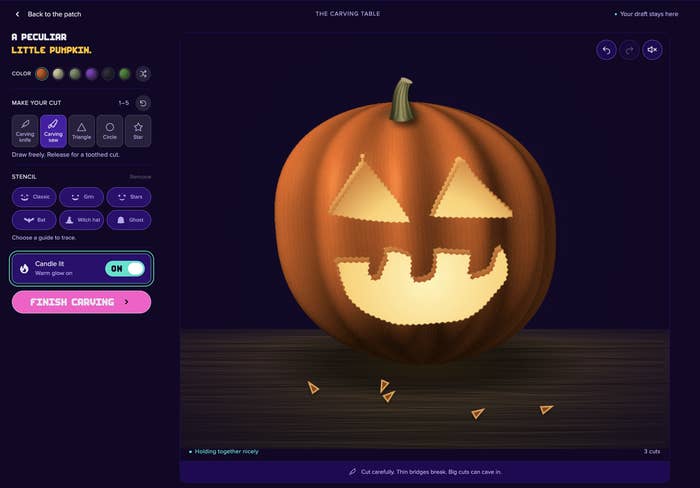Click the '1–5' shortcut hint
The height and width of the screenshot is (488, 700).
[124, 103]
